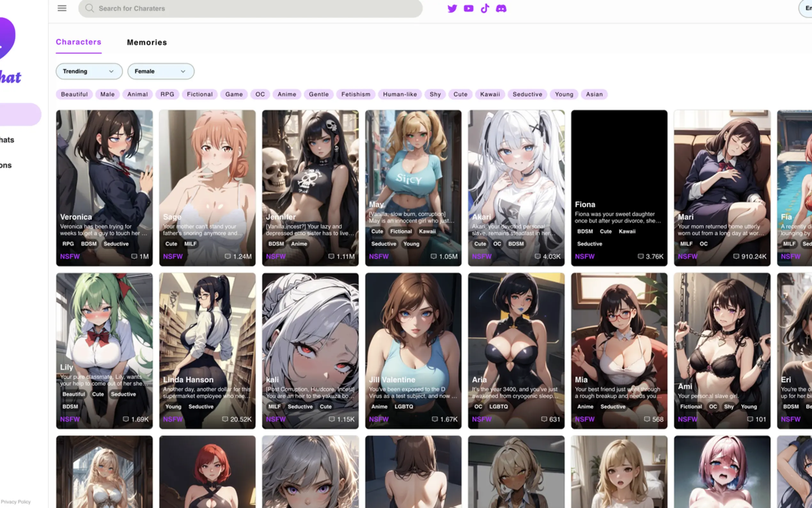
Task: Click the highlighted sidebar menu item
Action: 20,115
